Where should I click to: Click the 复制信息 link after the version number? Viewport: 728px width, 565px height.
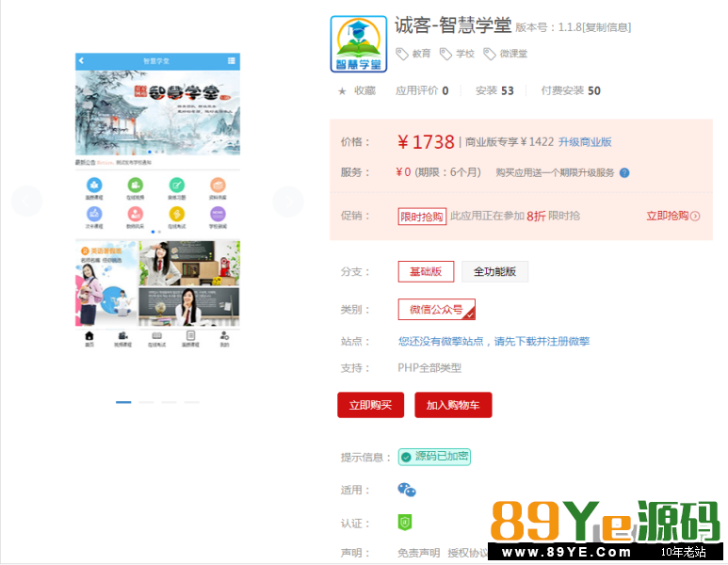coord(607,28)
